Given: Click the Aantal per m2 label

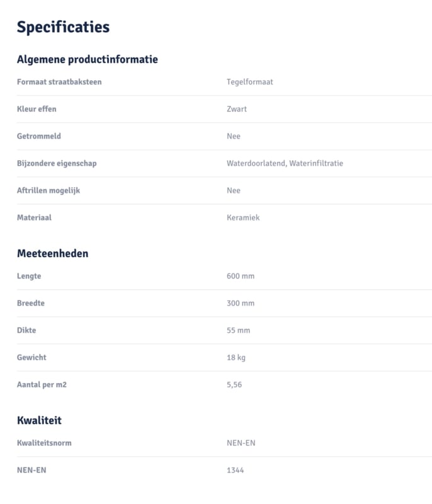Looking at the screenshot, I should (42, 384).
